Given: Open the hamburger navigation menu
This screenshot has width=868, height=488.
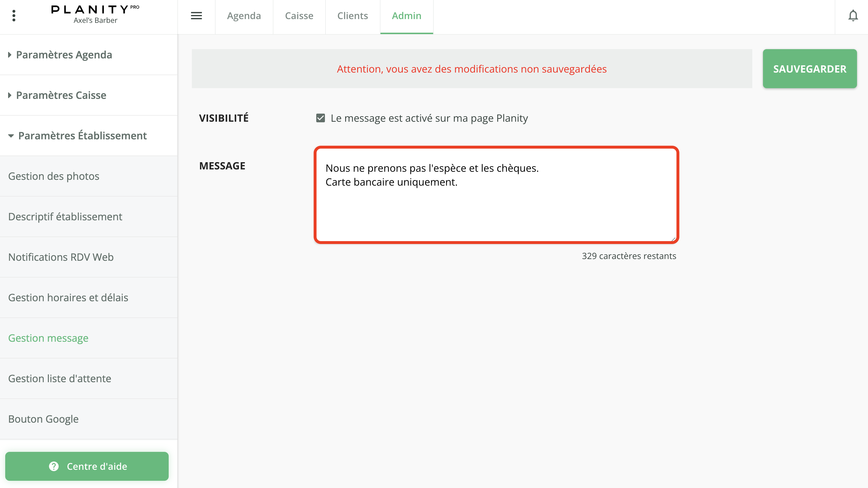Looking at the screenshot, I should coord(196,16).
